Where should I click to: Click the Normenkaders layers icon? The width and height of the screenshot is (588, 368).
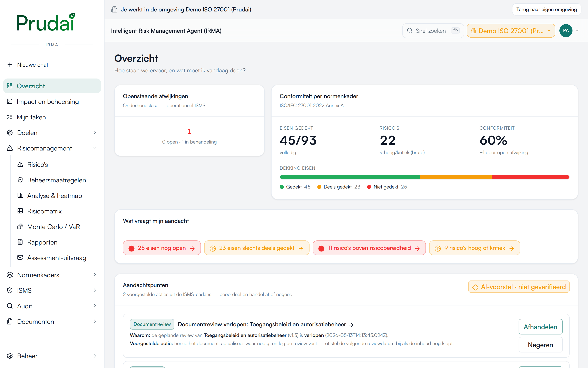point(10,275)
